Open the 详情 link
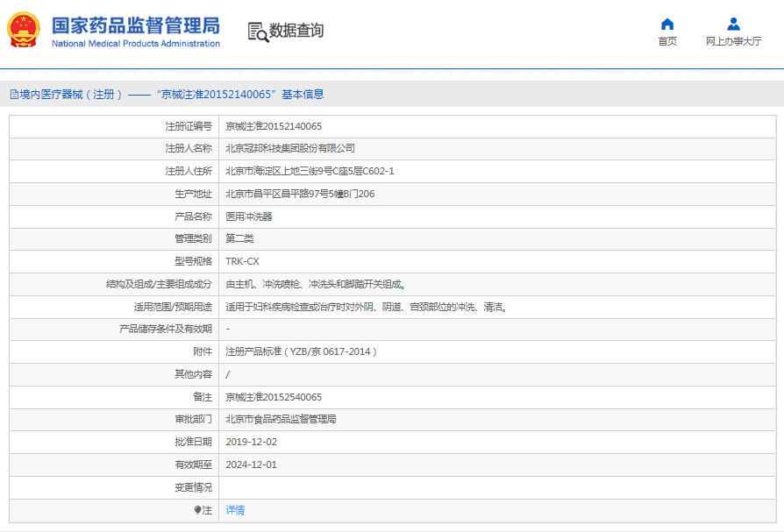 click(235, 510)
